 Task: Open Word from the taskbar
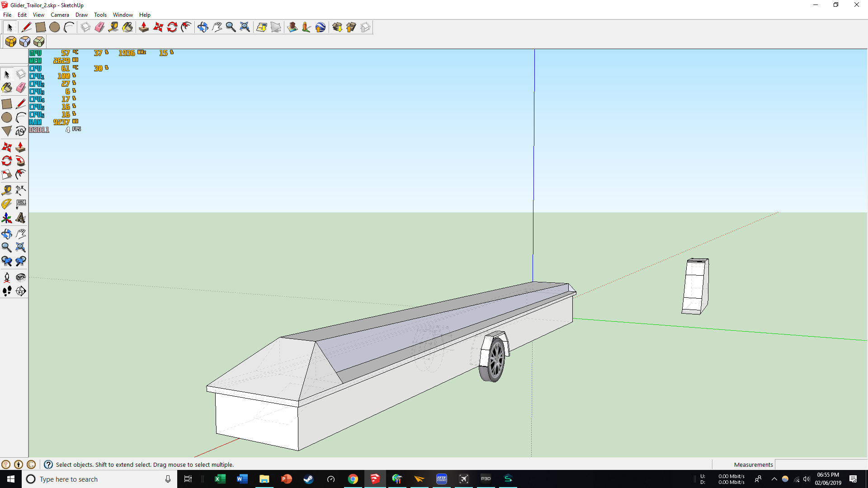click(242, 479)
